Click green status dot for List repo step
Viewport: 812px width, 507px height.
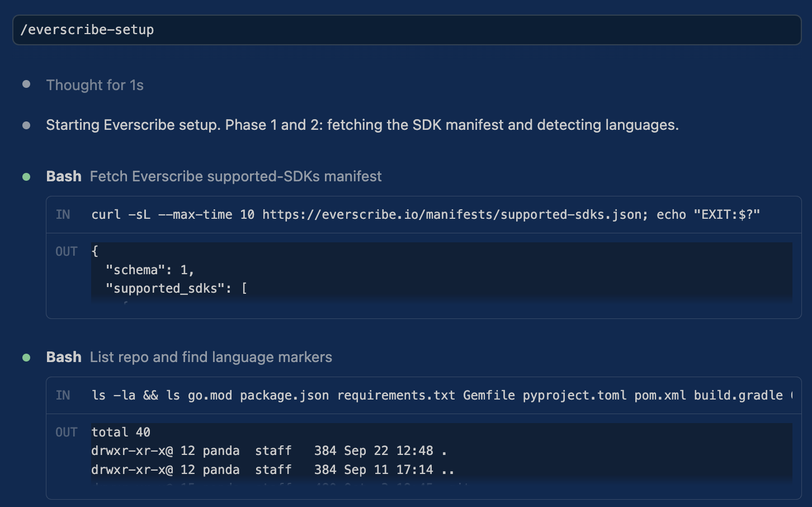(x=26, y=358)
